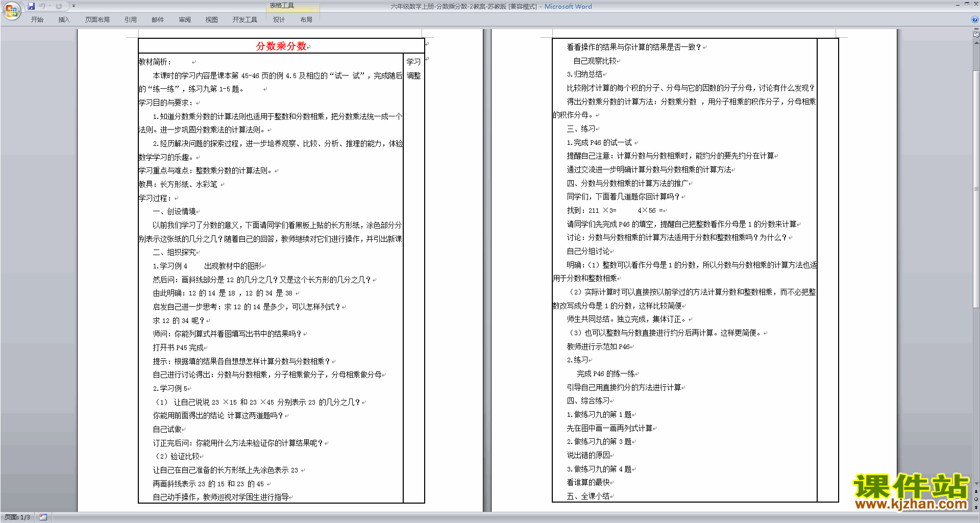The height and width of the screenshot is (523, 980).
Task: Click the line 教具：长方形纸、水彩笔
Action: click(178, 184)
